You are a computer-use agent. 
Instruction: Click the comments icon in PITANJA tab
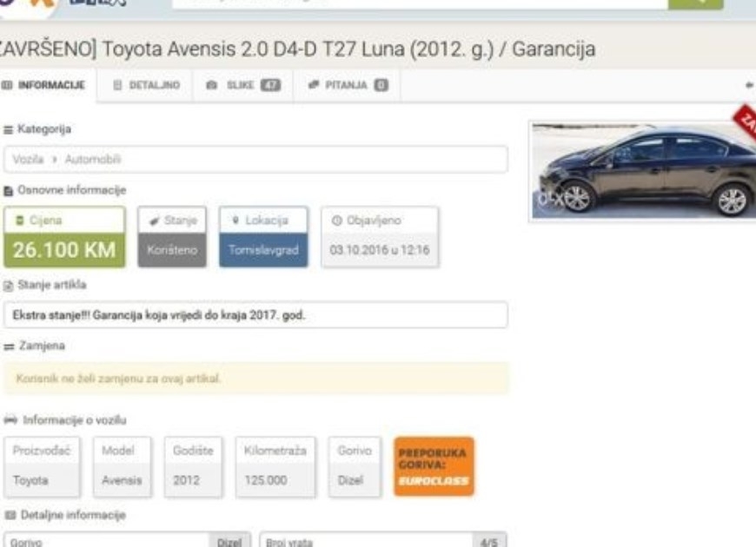point(314,85)
